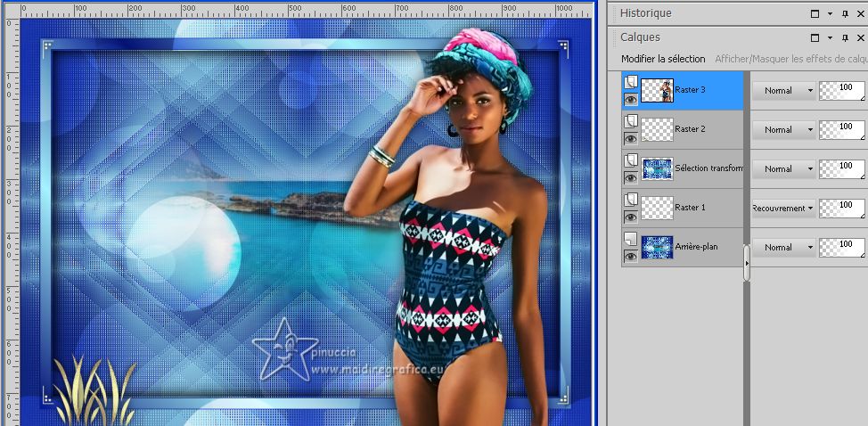This screenshot has width=868, height=426.
Task: Click the Raster 2 layer name
Action: 690,129
